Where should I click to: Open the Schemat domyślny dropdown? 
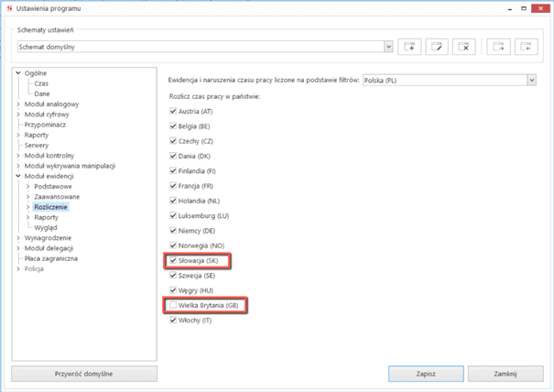388,46
